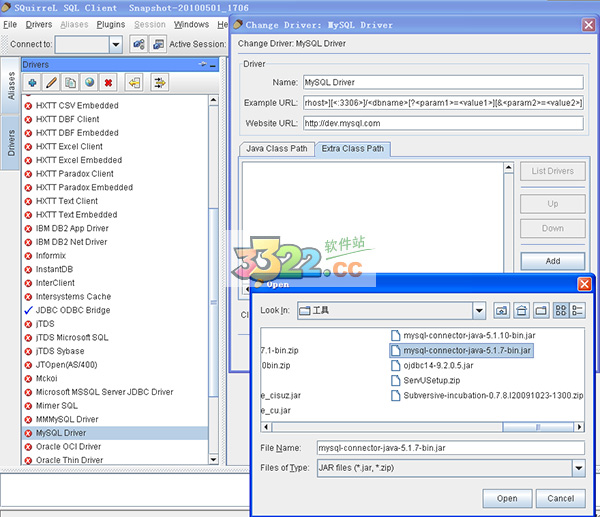Select MySQL Driver in list
The image size is (600, 517).
click(x=115, y=433)
